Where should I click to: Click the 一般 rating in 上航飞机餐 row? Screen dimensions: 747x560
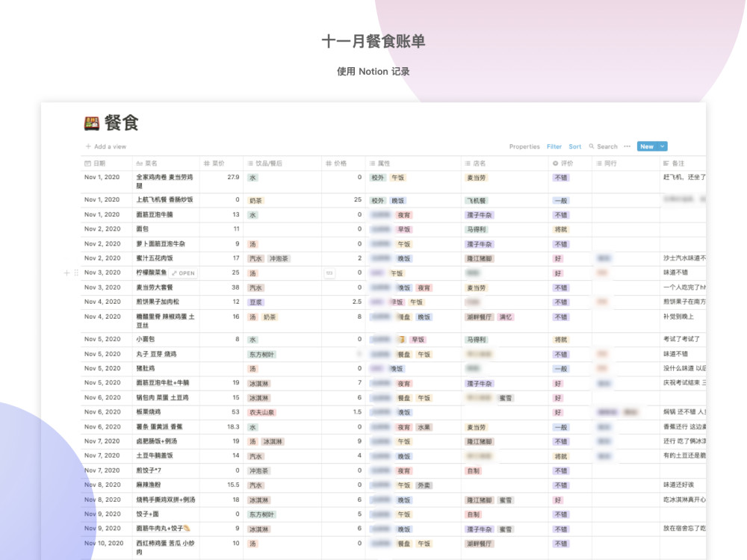coord(561,201)
